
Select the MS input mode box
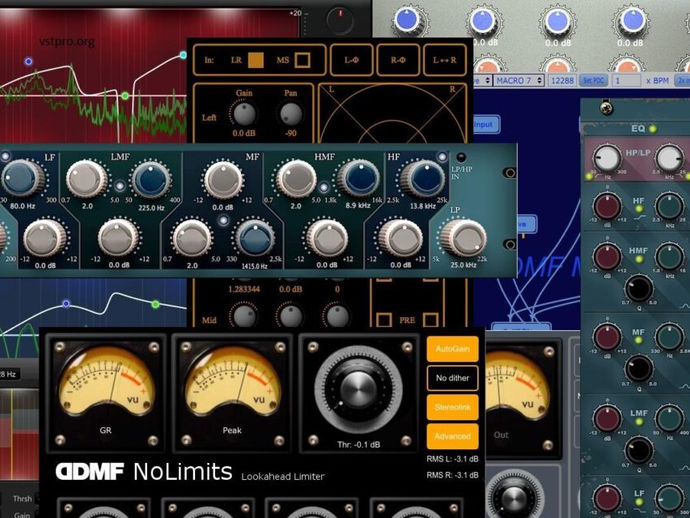(302, 60)
